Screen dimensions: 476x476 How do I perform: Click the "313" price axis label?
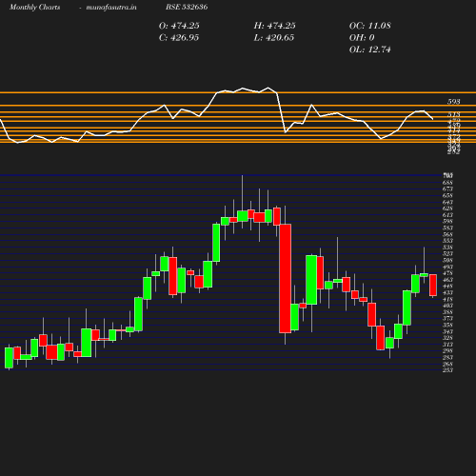click(x=447, y=345)
